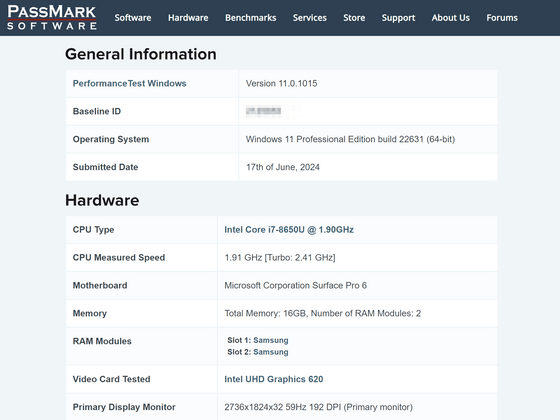
Task: Click the General Information heading
Action: [x=141, y=54]
